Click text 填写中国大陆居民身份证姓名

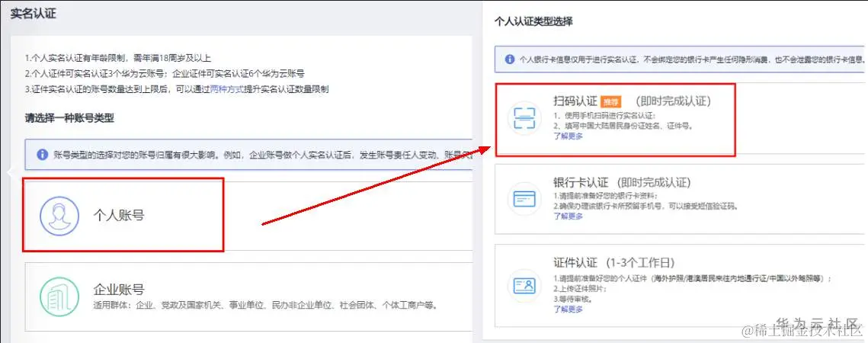(x=623, y=126)
